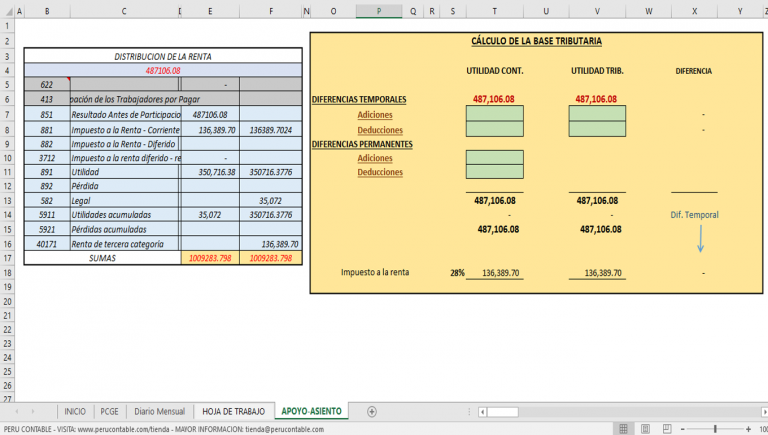
Task: Click Deducciones under Diferencias Permanentes
Action: pos(380,172)
